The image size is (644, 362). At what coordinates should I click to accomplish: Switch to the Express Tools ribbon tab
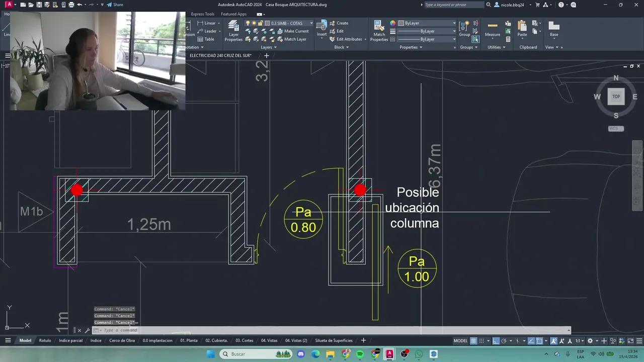pyautogui.click(x=202, y=14)
